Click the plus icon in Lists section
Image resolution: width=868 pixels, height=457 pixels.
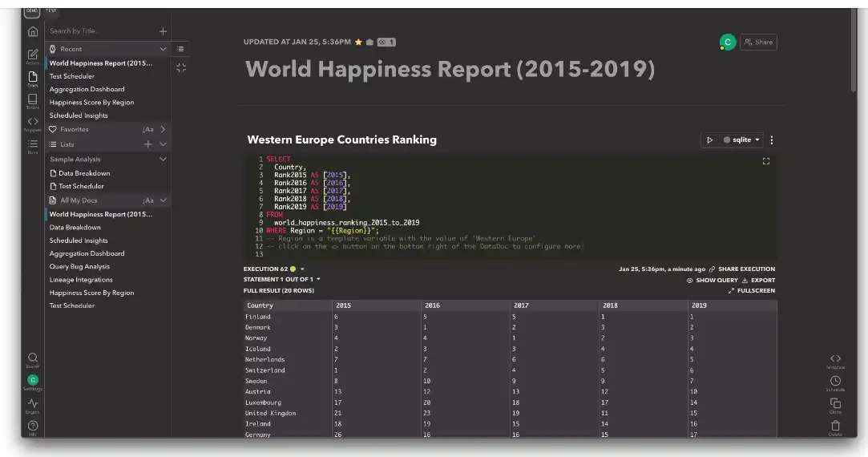tap(147, 144)
